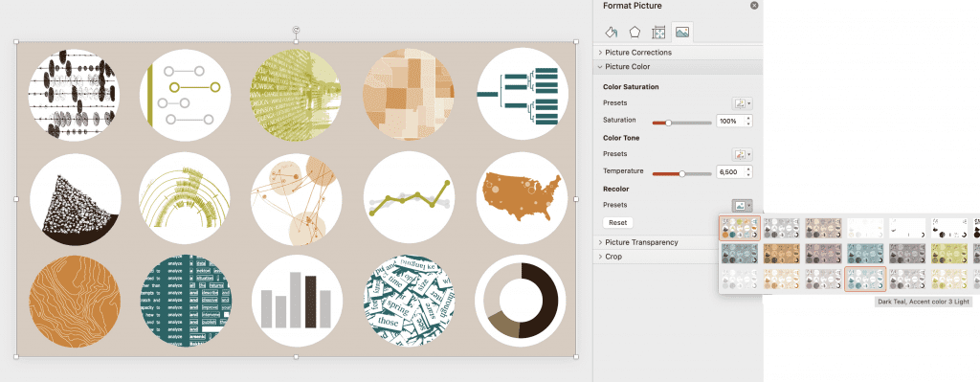Pick the dark blue-teal preset, middle row first
This screenshot has height=382, width=980.
740,254
